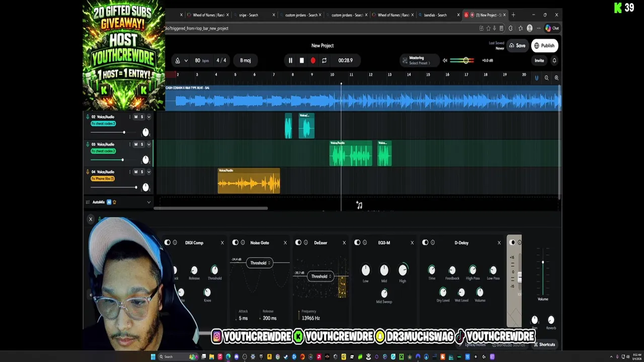Image resolution: width=644 pixels, height=362 pixels.
Task: Expand track 04 options chevron
Action: (148, 172)
